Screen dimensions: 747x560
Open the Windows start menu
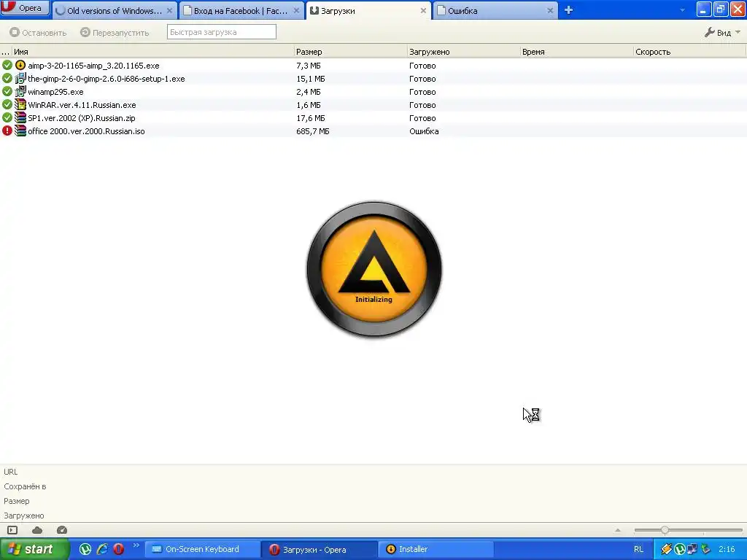(x=34, y=549)
